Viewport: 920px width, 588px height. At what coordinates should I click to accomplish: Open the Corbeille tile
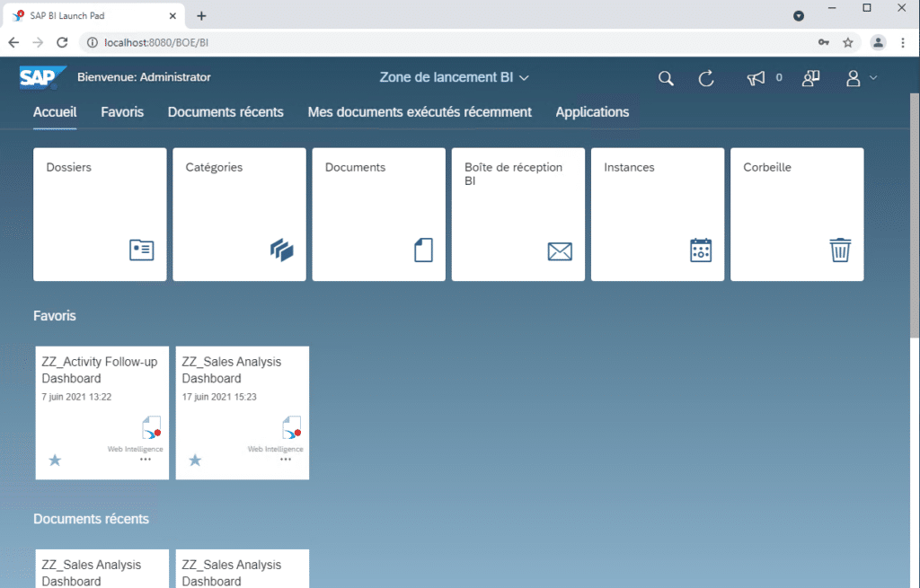pos(797,214)
